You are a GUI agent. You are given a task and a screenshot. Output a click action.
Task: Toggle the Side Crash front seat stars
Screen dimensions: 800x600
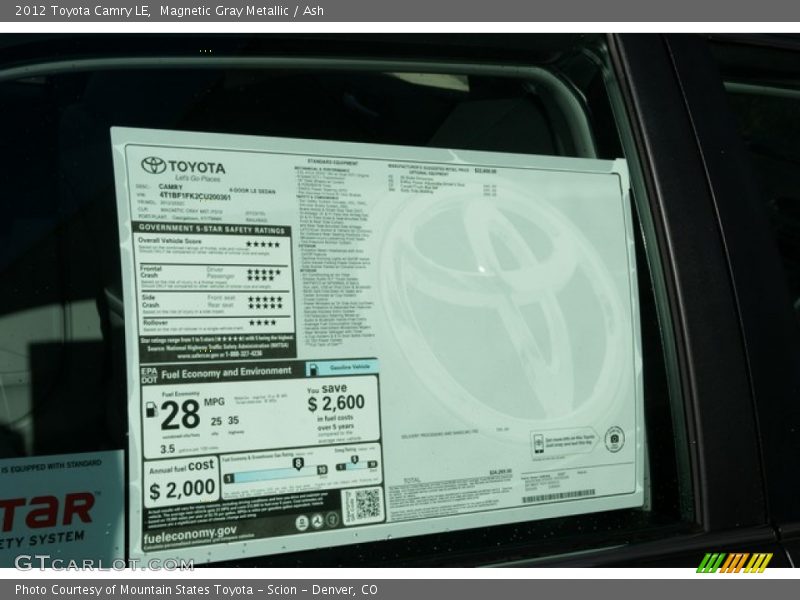pyautogui.click(x=262, y=298)
